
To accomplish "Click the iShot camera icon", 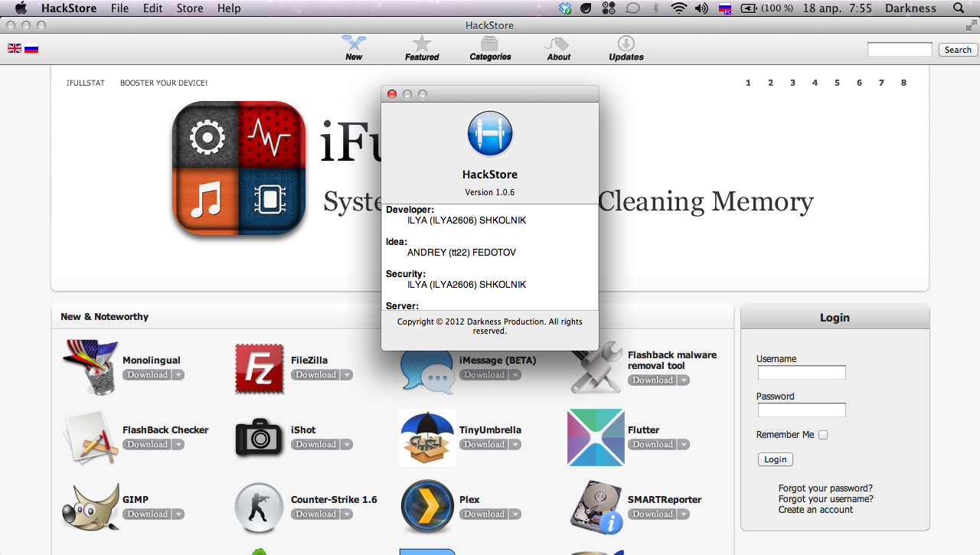I will (260, 437).
